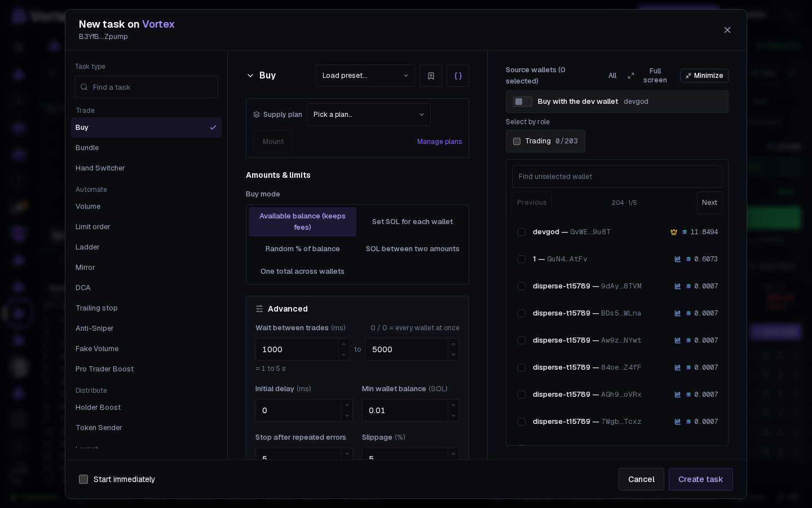This screenshot has width=812, height=508.
Task: Click the Minimize wallets panel button
Action: pyautogui.click(x=704, y=76)
